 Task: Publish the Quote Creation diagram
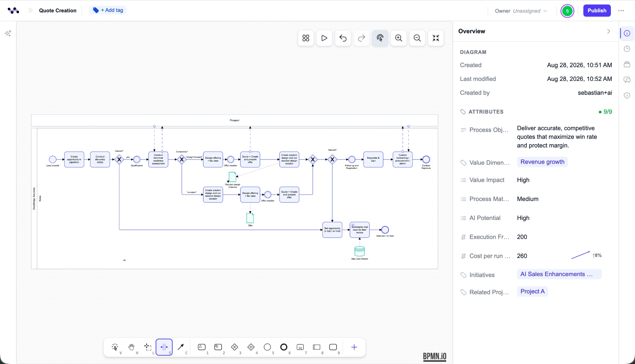click(597, 10)
